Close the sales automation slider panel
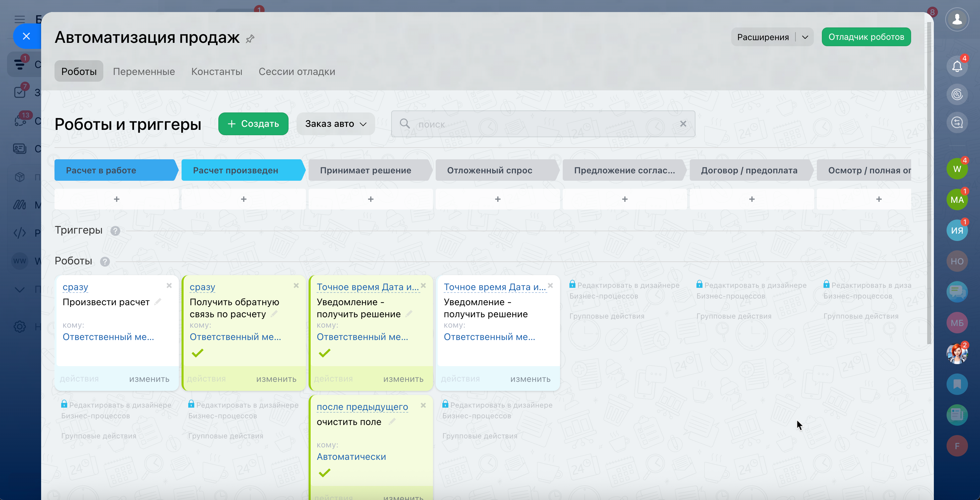The width and height of the screenshot is (980, 500). [26, 36]
